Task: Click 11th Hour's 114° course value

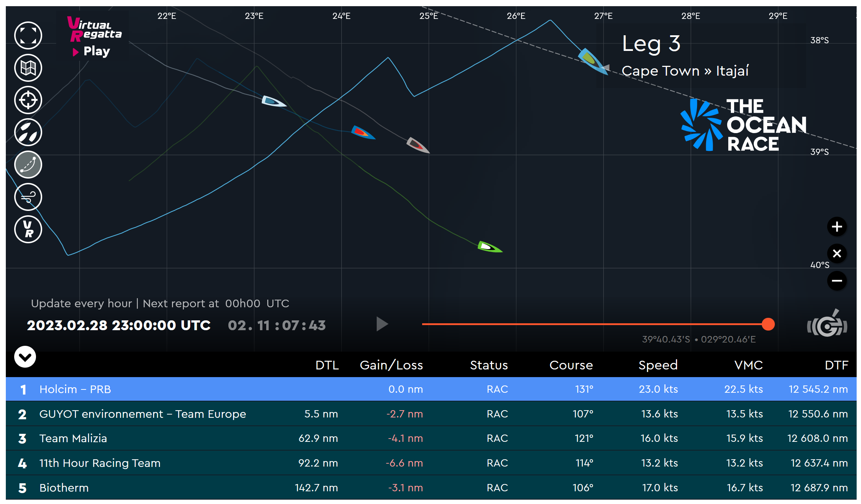Action: coord(584,463)
